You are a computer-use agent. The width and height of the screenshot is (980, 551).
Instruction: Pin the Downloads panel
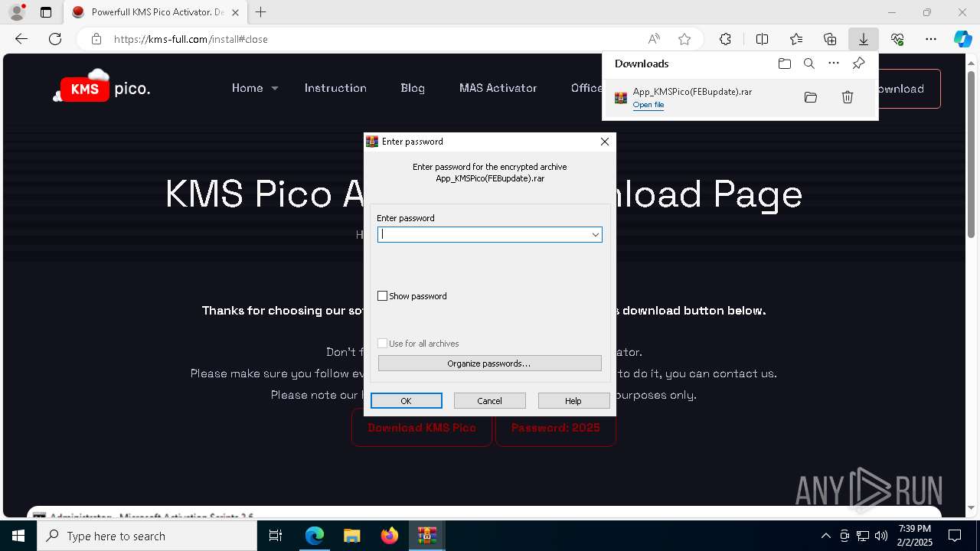pos(858,64)
